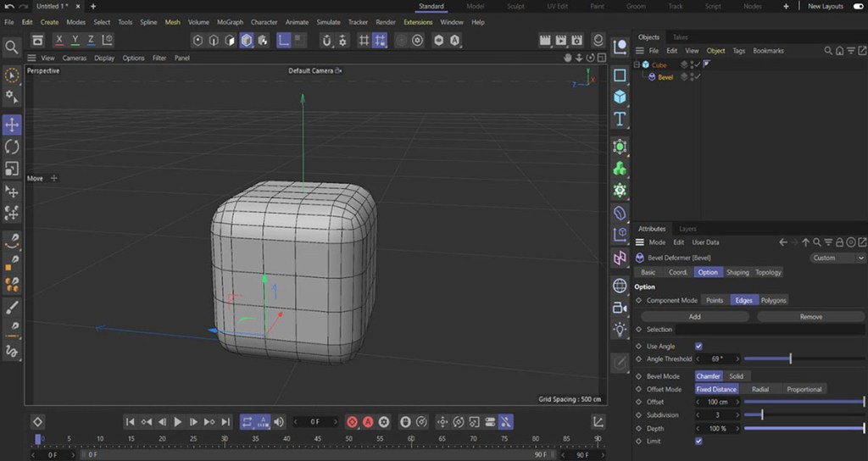The width and height of the screenshot is (868, 461).
Task: Click the Text spline tool icon
Action: [620, 119]
